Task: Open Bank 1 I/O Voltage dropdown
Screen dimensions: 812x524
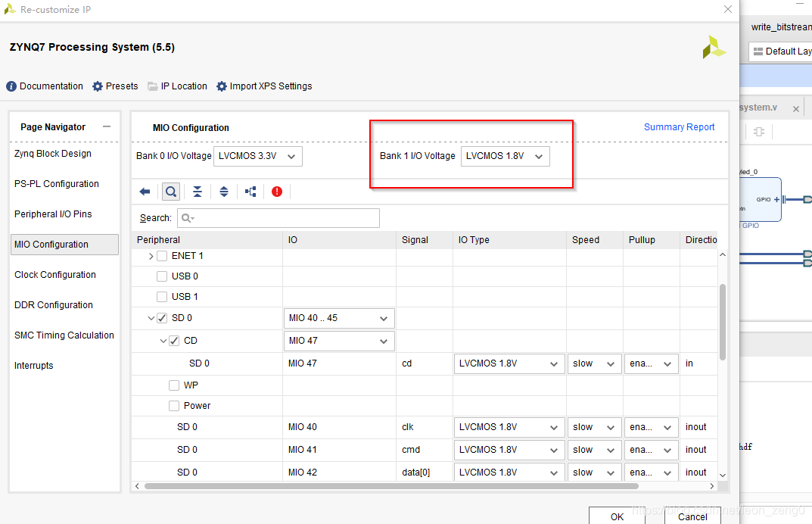Action: (505, 156)
